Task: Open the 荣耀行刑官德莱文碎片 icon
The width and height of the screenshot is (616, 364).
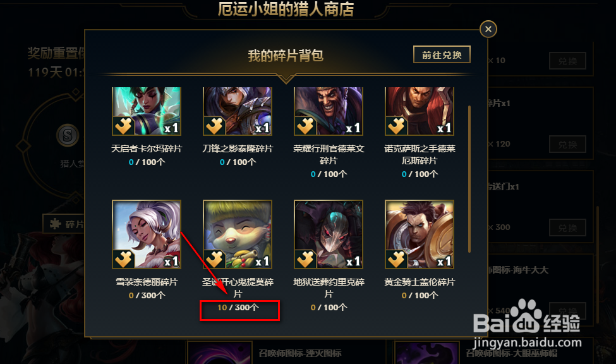Action: click(x=329, y=111)
